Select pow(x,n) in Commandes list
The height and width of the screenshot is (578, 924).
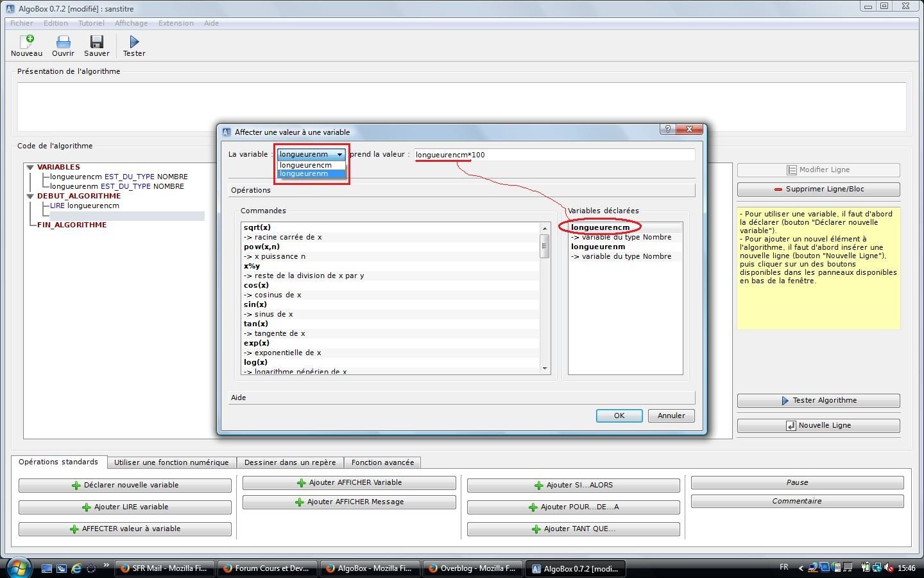click(262, 247)
